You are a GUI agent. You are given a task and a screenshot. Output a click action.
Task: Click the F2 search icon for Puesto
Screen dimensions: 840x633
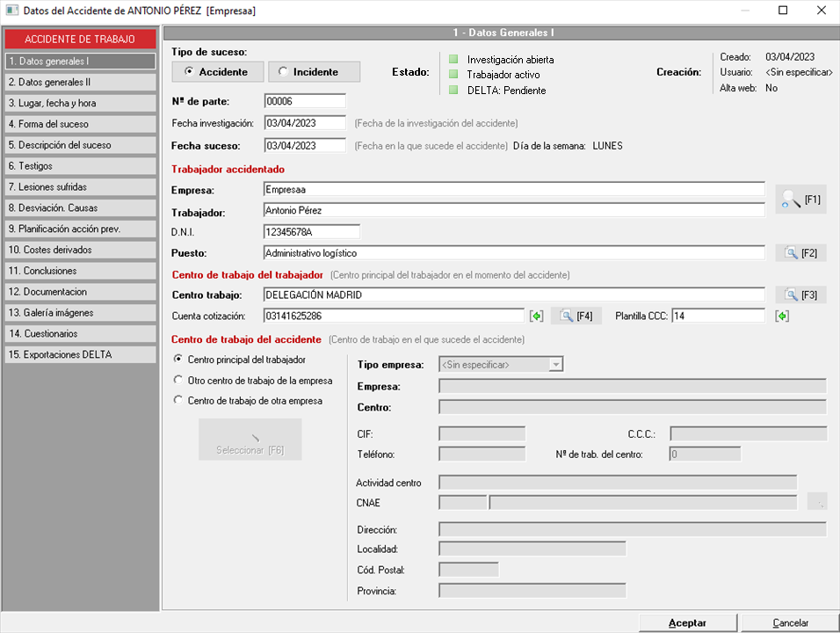point(800,253)
